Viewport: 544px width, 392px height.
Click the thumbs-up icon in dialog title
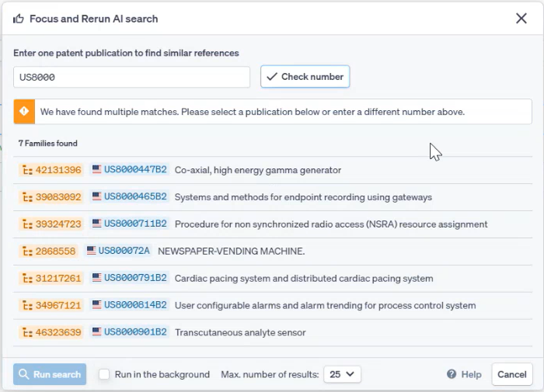(x=19, y=19)
